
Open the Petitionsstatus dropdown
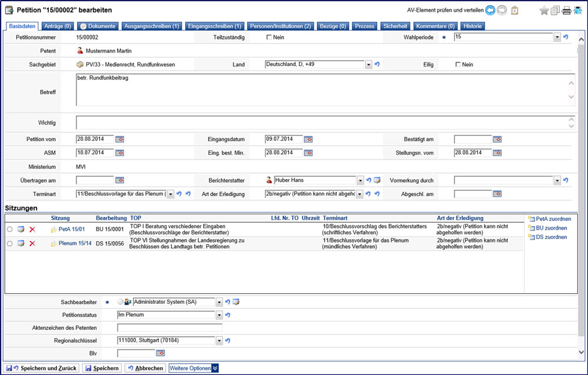pyautogui.click(x=219, y=315)
